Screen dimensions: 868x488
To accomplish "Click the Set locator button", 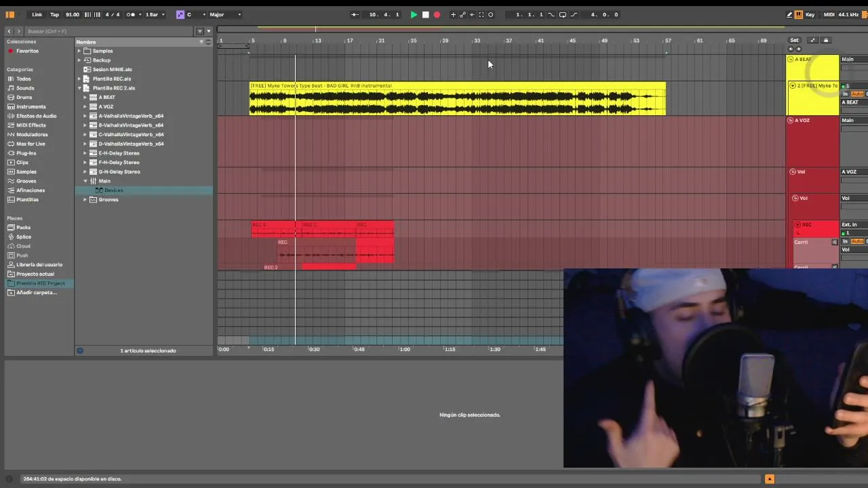I will (795, 40).
